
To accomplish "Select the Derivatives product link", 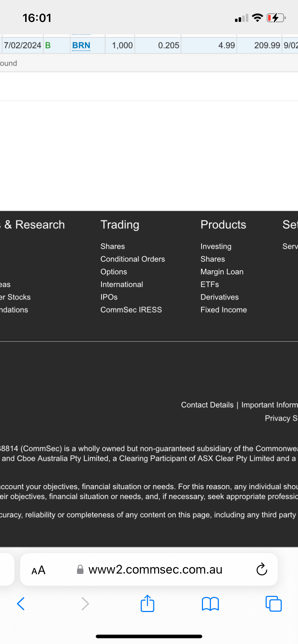I will tap(220, 297).
